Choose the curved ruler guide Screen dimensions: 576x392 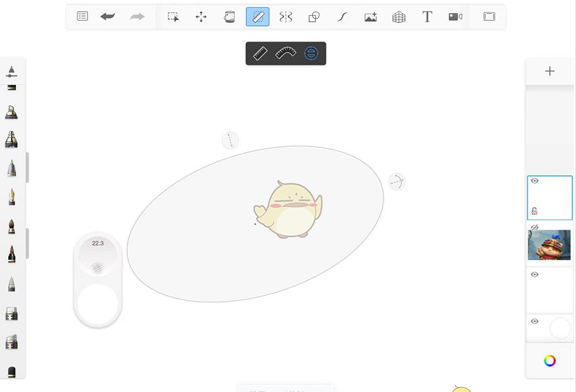pyautogui.click(x=286, y=53)
